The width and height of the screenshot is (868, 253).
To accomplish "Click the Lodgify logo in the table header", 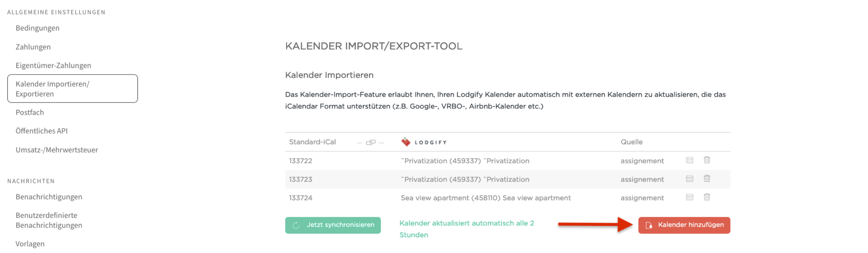I will (424, 142).
